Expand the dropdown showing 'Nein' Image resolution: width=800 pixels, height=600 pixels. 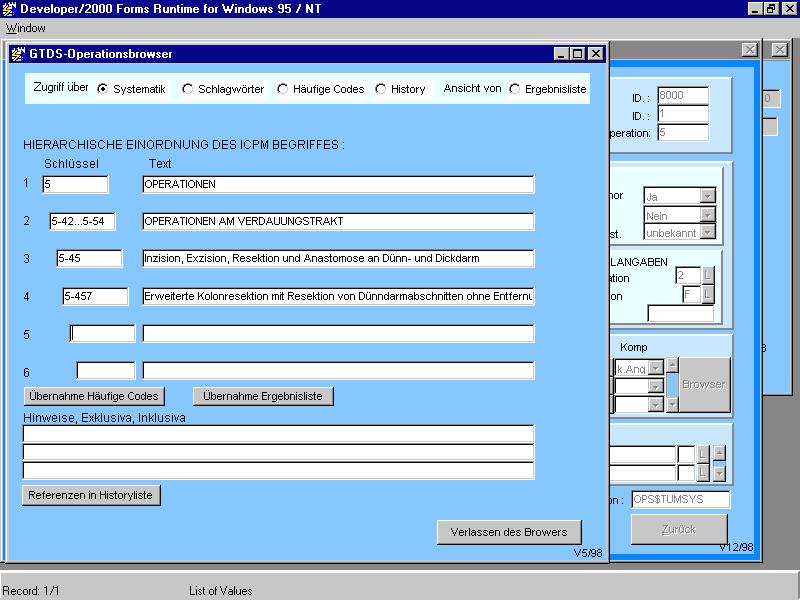tap(708, 215)
